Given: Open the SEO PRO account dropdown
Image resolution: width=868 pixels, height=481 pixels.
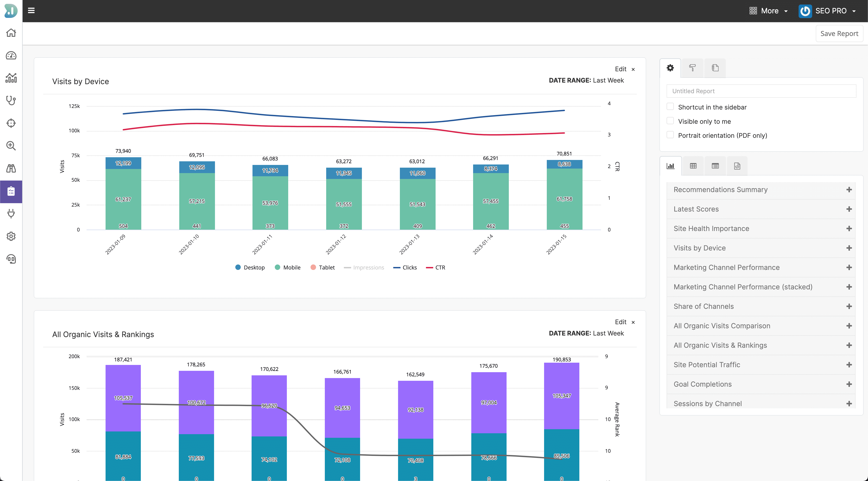Looking at the screenshot, I should click(x=828, y=11).
